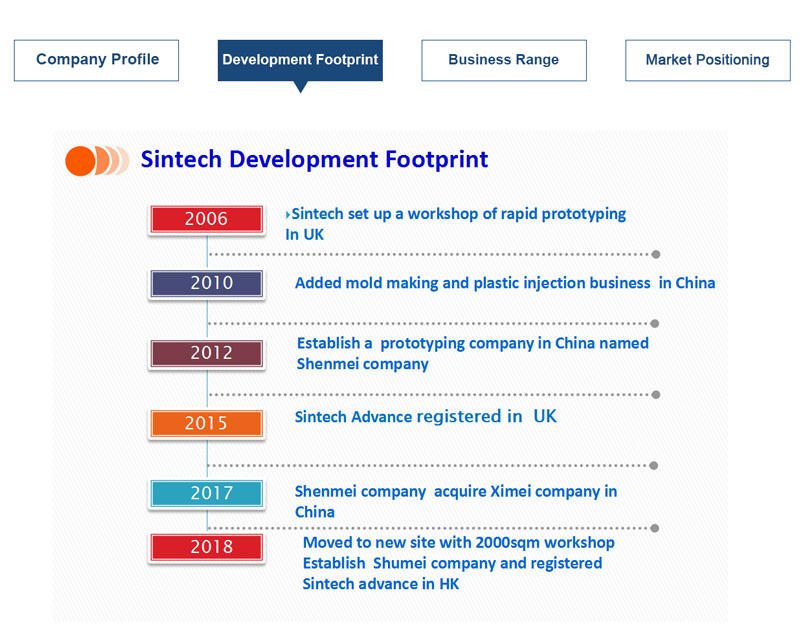Image resolution: width=800 pixels, height=640 pixels.
Task: Select the teal 2017 year marker
Action: click(207, 493)
